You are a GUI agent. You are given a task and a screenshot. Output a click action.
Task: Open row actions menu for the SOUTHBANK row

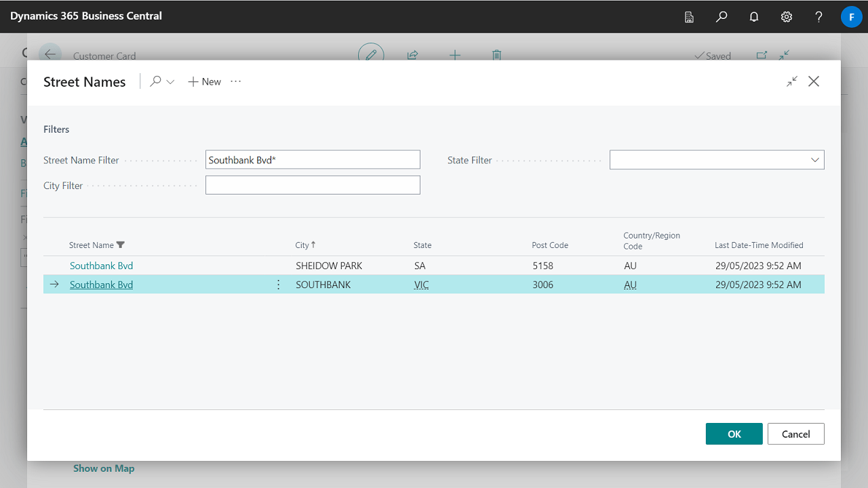278,285
